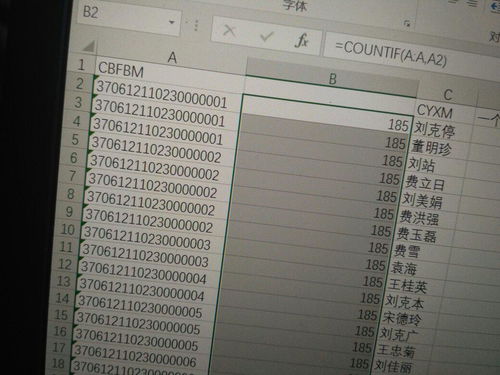Open the font group dialog launcher
500x375 pixels.
point(407,23)
